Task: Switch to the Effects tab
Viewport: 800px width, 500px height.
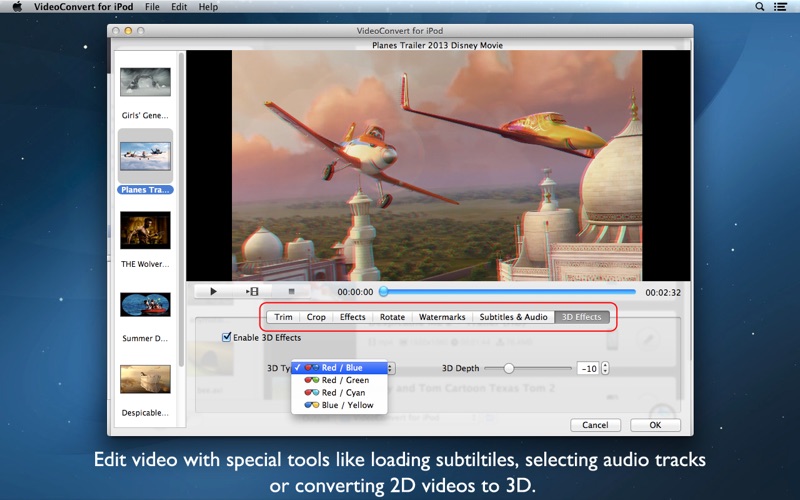Action: click(353, 317)
